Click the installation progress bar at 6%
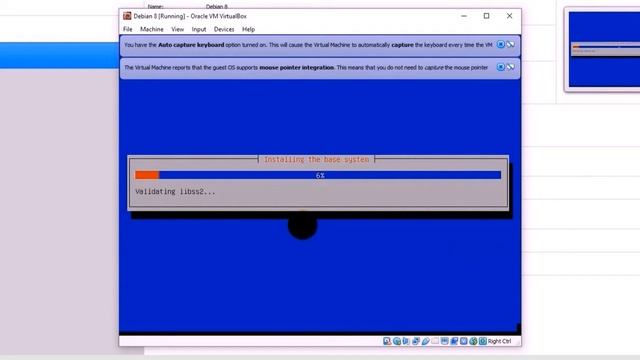The image size is (640, 360). click(318, 175)
